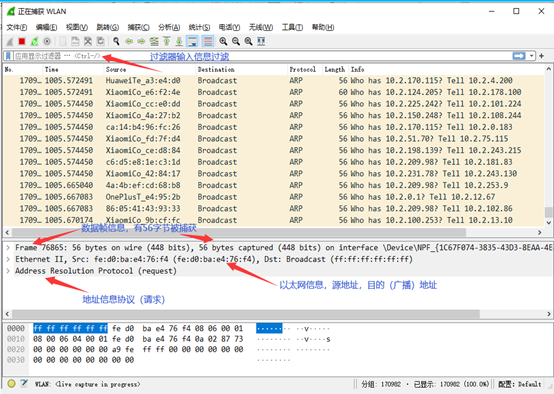Screen dimensions: 554x394
Task: Select row with source 4a:4b:ef:cd:68:b8
Action: [274, 185]
